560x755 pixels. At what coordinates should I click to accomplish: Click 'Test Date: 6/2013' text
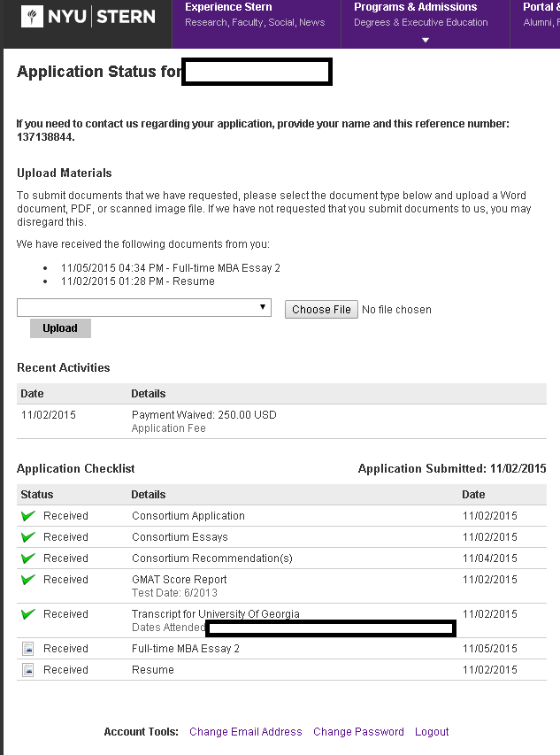point(174,593)
